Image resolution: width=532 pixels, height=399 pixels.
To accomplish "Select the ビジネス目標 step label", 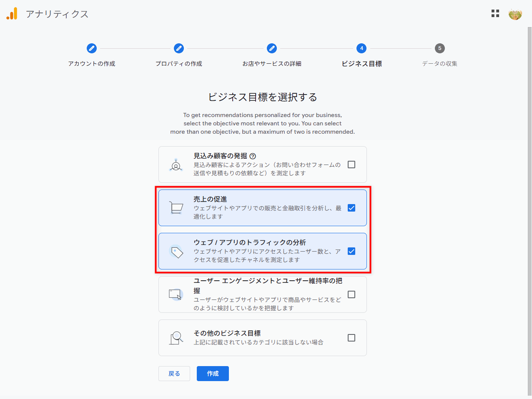I will pyautogui.click(x=362, y=64).
